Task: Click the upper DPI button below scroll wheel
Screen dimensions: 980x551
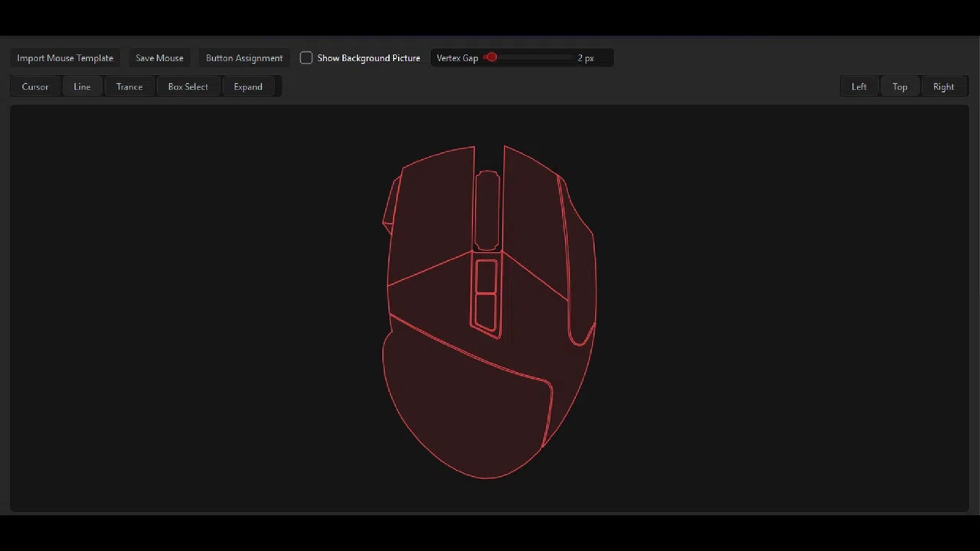Action: click(x=486, y=277)
